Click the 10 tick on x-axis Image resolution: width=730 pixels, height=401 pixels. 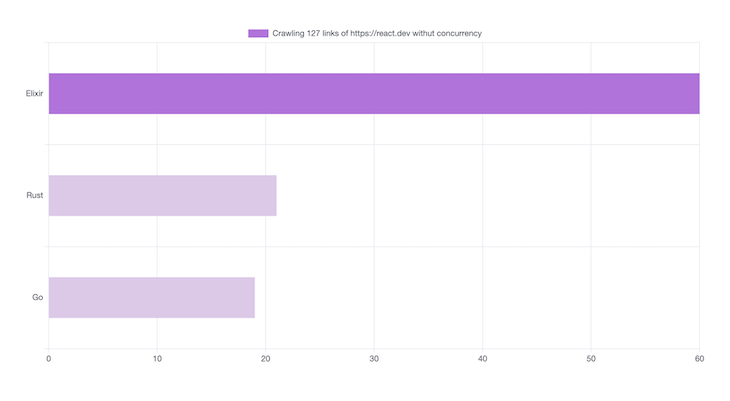point(157,359)
